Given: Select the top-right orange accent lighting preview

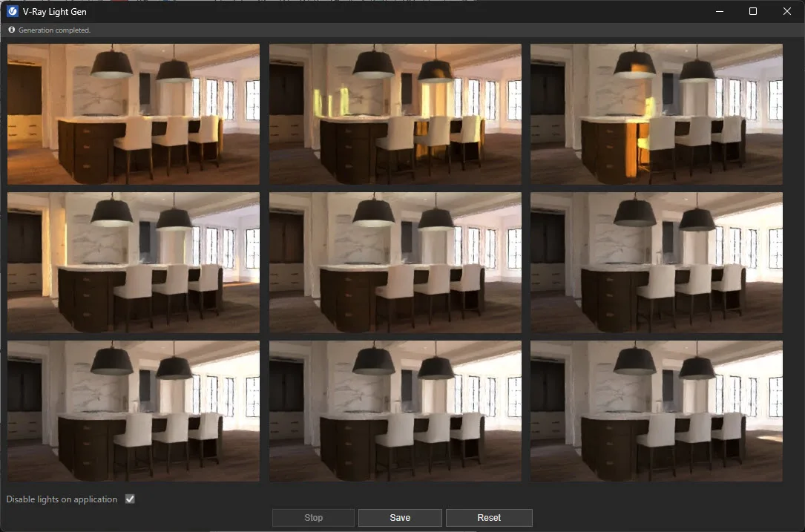Looking at the screenshot, I should [x=656, y=114].
